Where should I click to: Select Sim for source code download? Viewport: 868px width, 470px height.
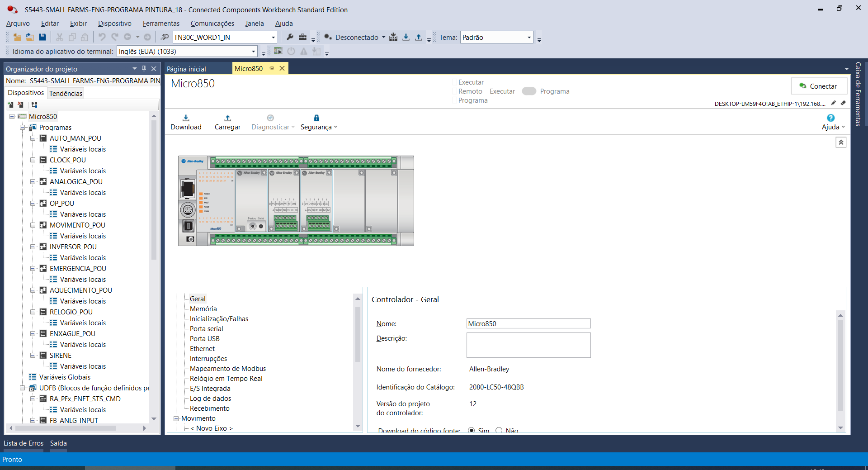pos(472,430)
